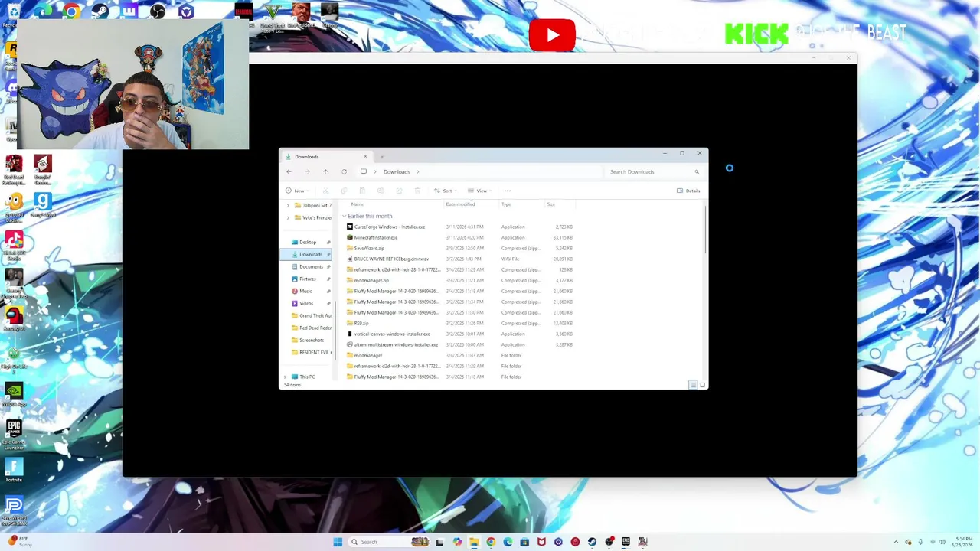
Task: Refresh the Downloads folder
Action: click(344, 171)
